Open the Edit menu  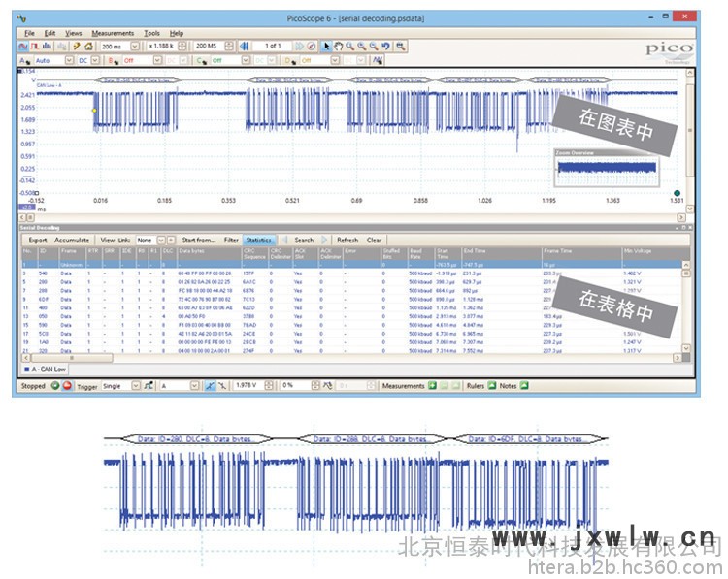50,33
